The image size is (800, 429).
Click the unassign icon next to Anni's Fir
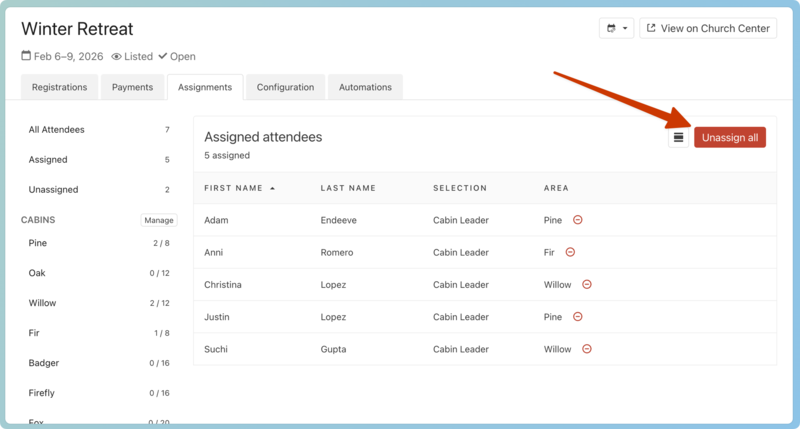tap(570, 253)
